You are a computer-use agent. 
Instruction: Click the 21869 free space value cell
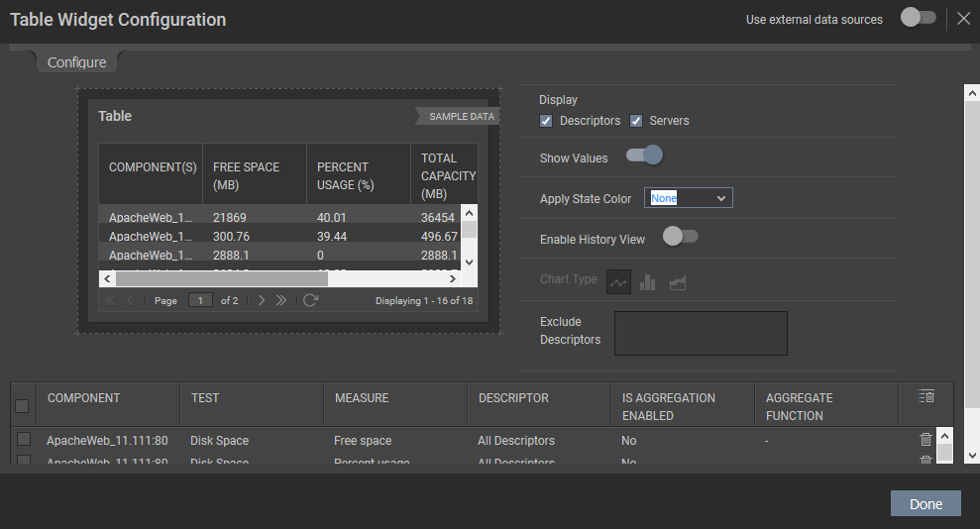[229, 217]
